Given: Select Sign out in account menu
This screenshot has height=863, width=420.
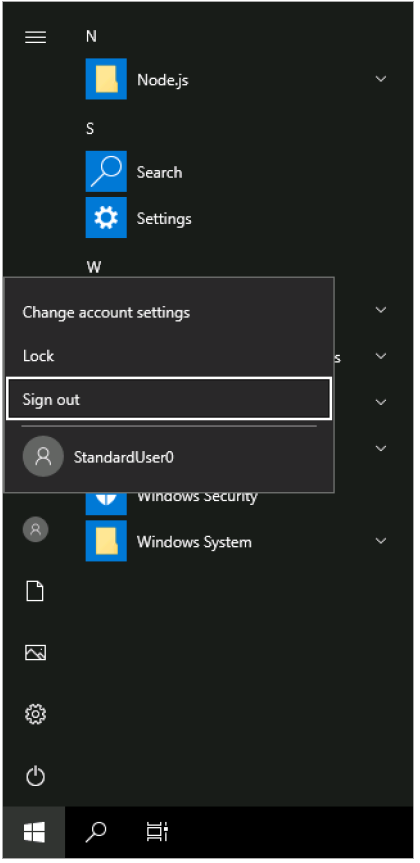Looking at the screenshot, I should [169, 399].
